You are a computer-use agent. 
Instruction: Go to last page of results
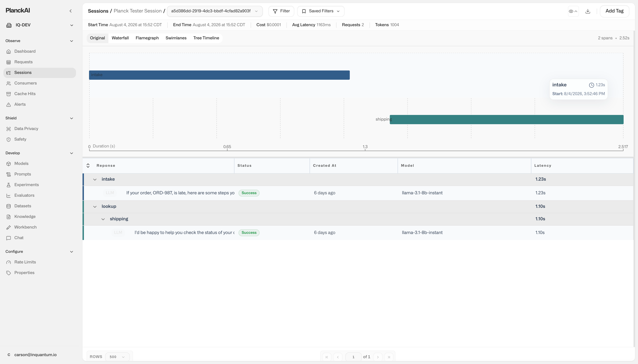click(389, 357)
